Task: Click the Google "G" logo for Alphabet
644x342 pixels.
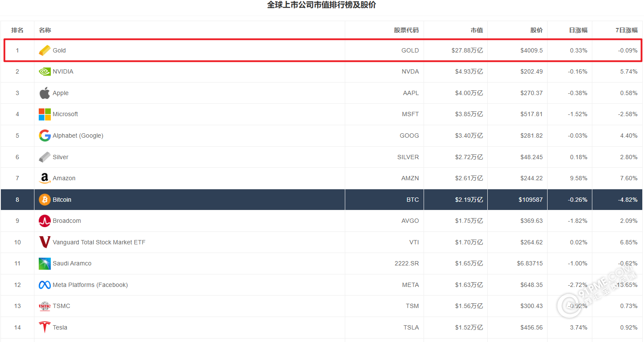Action: click(44, 136)
